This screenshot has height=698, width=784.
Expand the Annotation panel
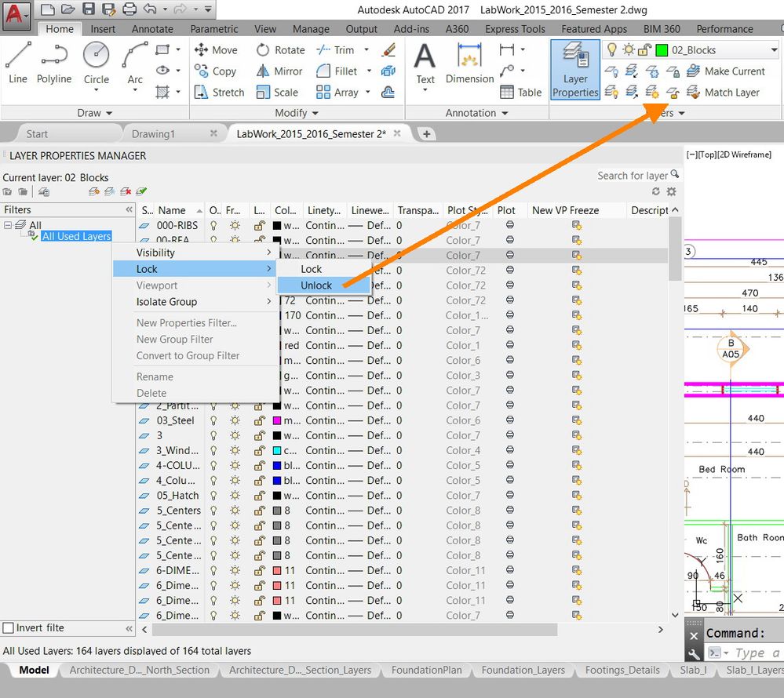476,113
